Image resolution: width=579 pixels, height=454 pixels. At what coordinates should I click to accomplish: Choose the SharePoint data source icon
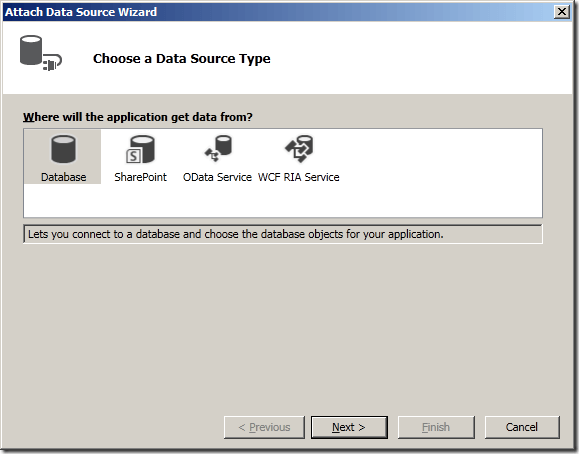[140, 149]
